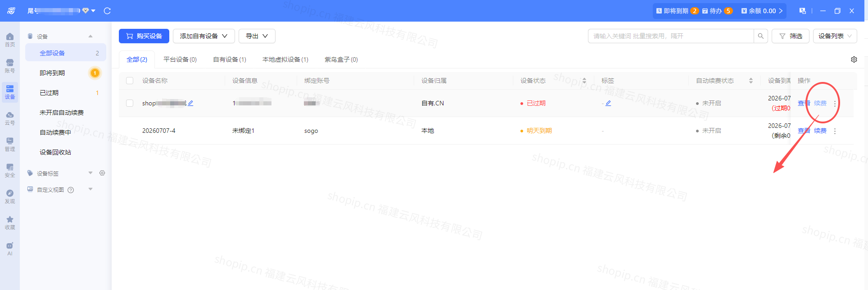Click the 20260707-4 device name

159,131
